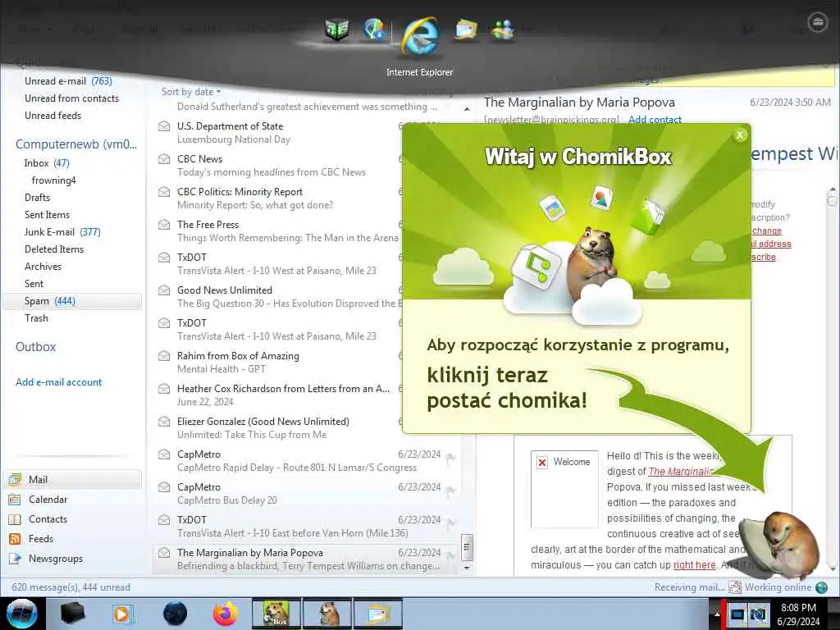Click the Receiving mail status icon
Viewport: 840px width, 630px height.
pos(734,587)
